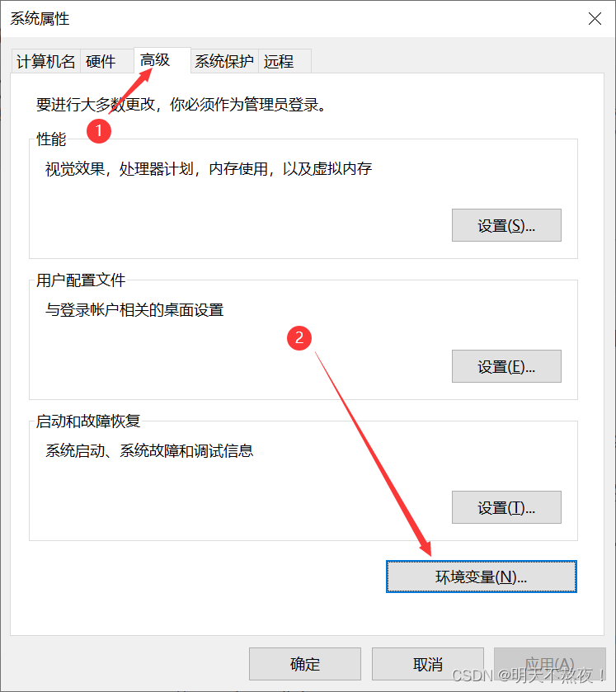
Task: Open startup and recovery 设置(T)
Action: click(x=506, y=507)
